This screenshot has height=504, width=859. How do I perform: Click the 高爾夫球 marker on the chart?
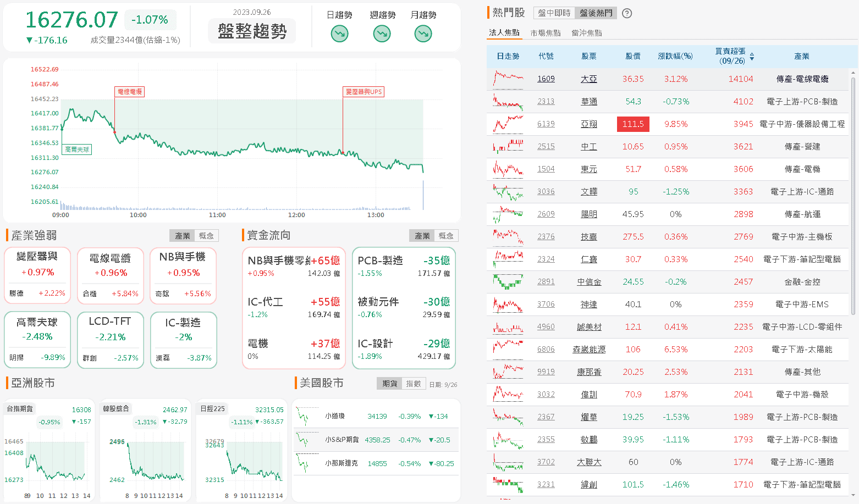(x=77, y=149)
